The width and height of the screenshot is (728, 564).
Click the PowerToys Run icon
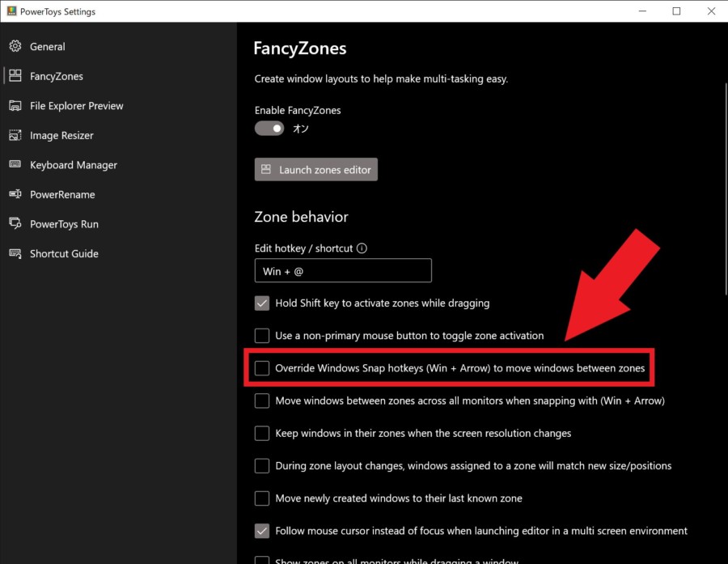pyautogui.click(x=15, y=223)
